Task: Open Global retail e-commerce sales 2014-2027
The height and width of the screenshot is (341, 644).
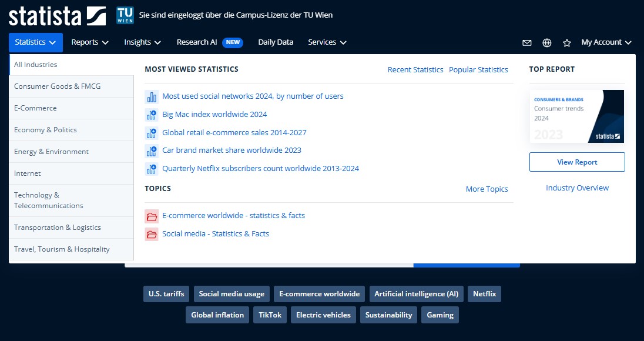Action: [x=234, y=132]
